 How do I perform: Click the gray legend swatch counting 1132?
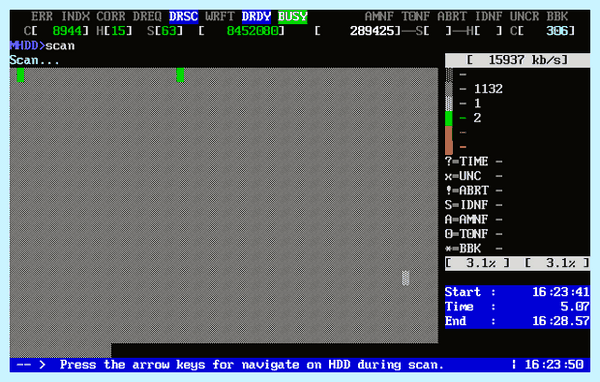coord(449,89)
